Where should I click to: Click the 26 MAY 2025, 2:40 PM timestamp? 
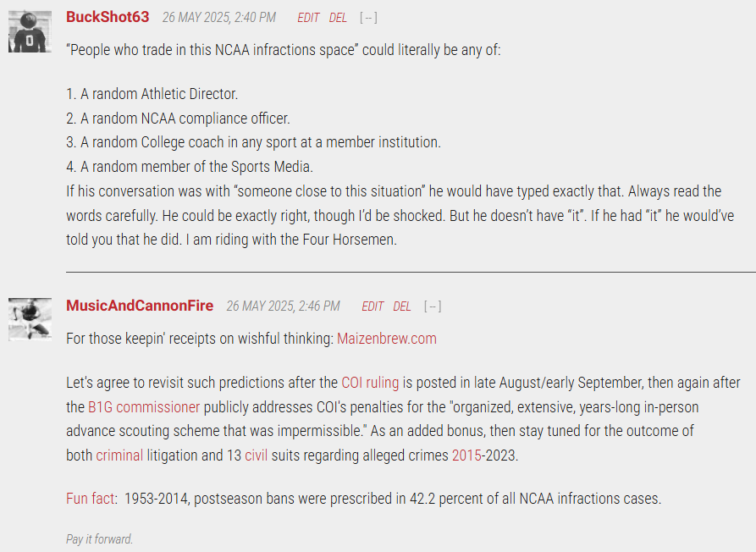tap(219, 18)
